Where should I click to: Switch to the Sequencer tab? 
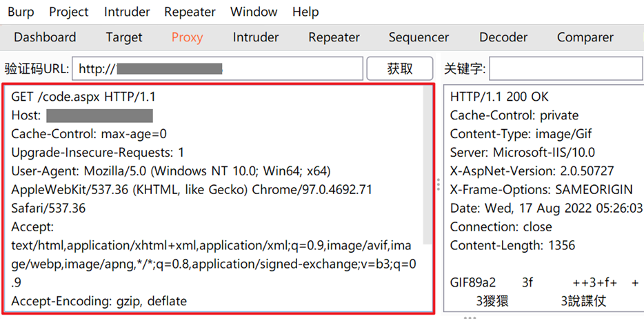419,37
